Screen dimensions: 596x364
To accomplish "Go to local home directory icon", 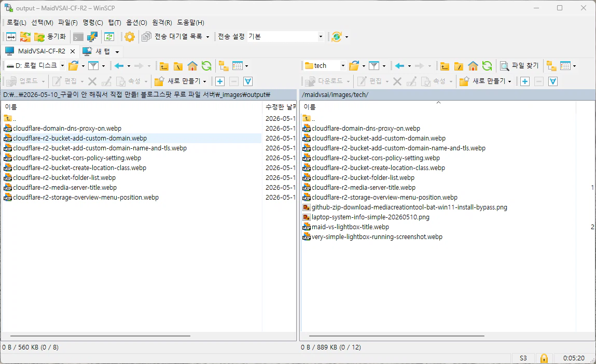I will (192, 66).
